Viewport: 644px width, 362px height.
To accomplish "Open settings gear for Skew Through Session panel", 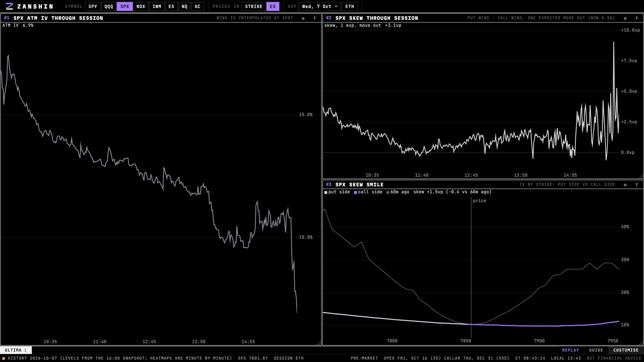I will pos(625,18).
